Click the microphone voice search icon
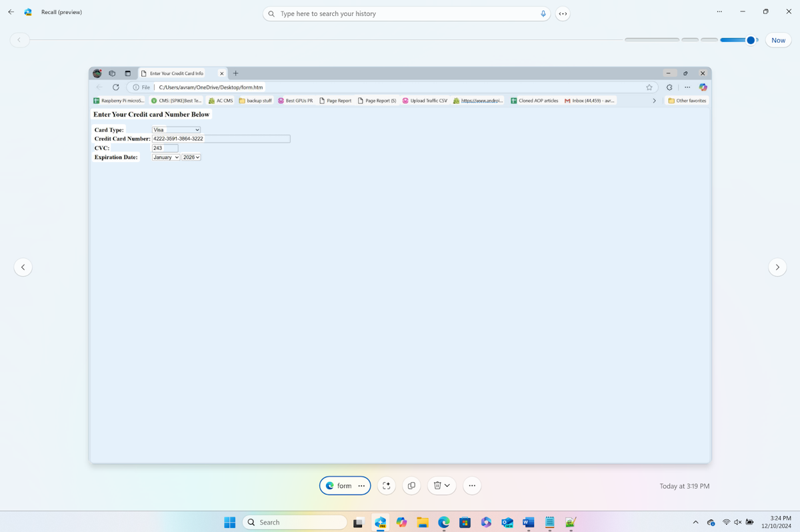 [543, 13]
